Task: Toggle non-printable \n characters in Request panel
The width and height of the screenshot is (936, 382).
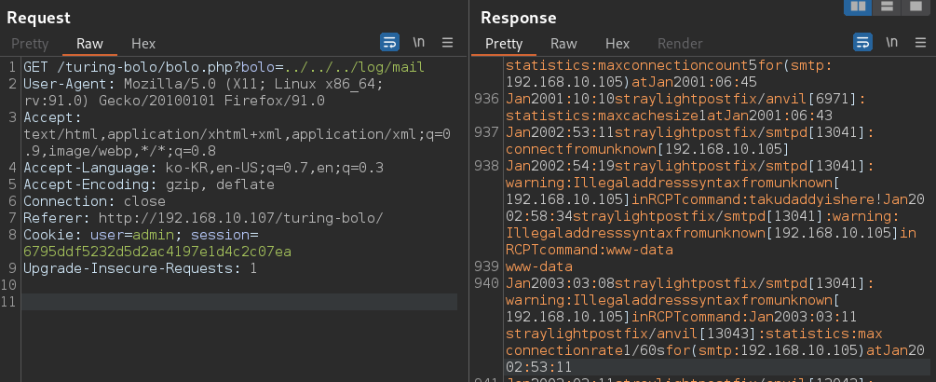Action: [419, 42]
